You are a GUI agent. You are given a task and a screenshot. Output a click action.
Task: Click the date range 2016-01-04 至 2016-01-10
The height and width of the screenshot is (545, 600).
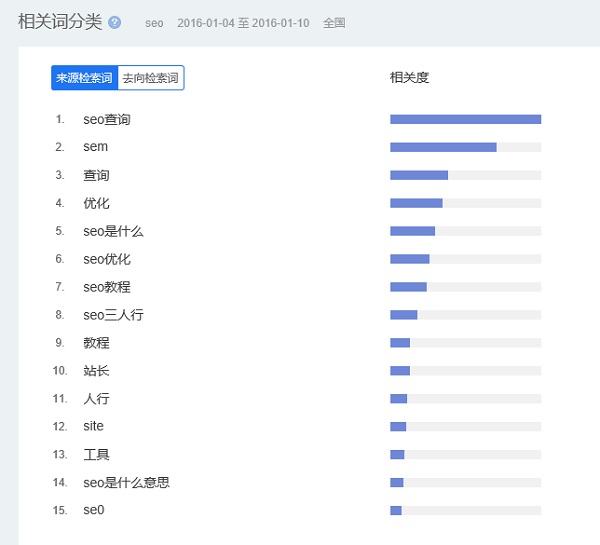tap(243, 23)
